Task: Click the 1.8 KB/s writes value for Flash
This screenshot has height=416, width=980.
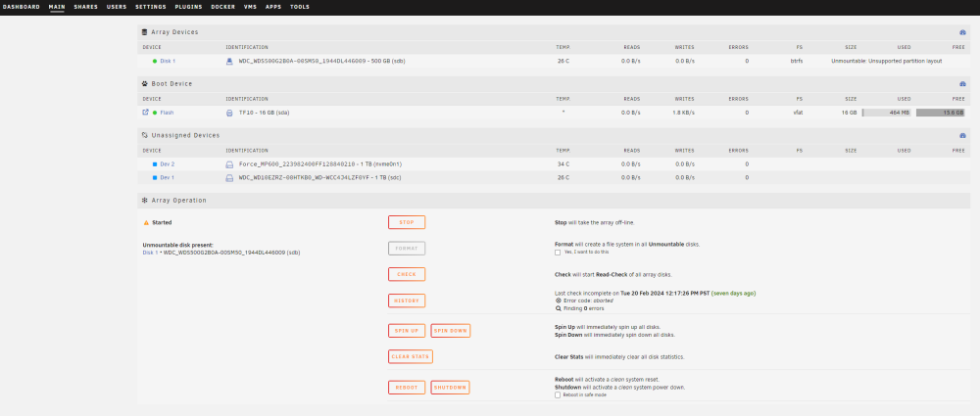Action: point(684,114)
